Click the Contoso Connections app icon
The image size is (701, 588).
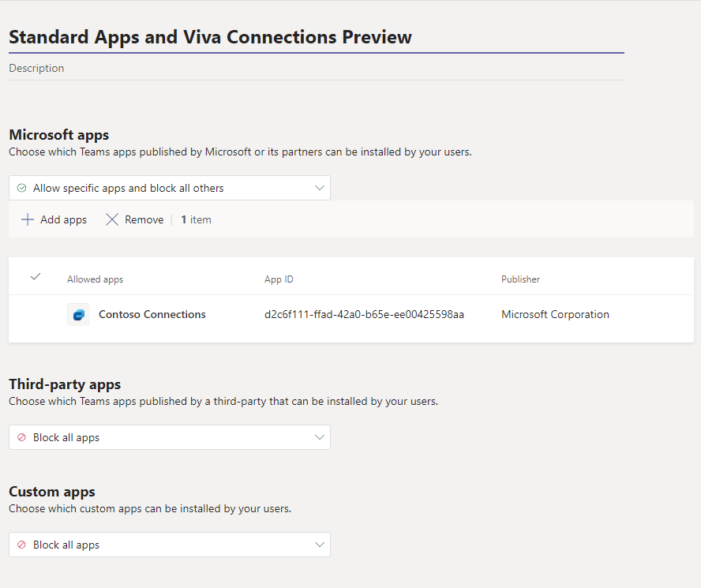coord(78,314)
